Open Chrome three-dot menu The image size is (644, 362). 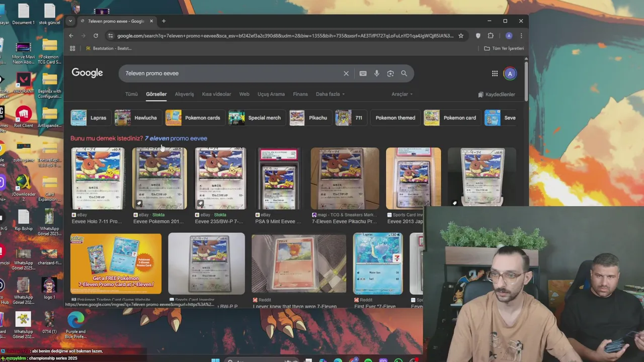(521, 36)
